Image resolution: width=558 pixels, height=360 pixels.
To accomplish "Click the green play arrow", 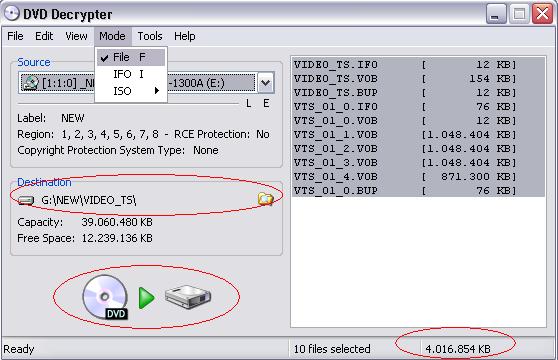I will click(146, 298).
